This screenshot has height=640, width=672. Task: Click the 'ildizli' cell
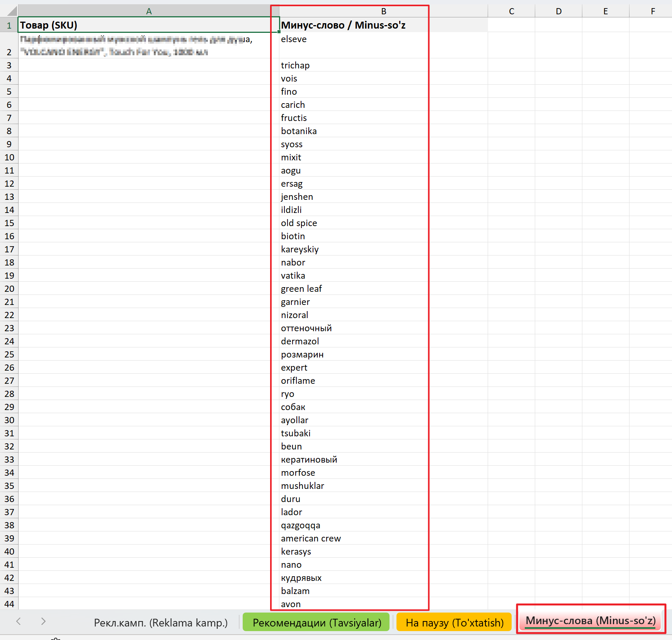pos(383,210)
